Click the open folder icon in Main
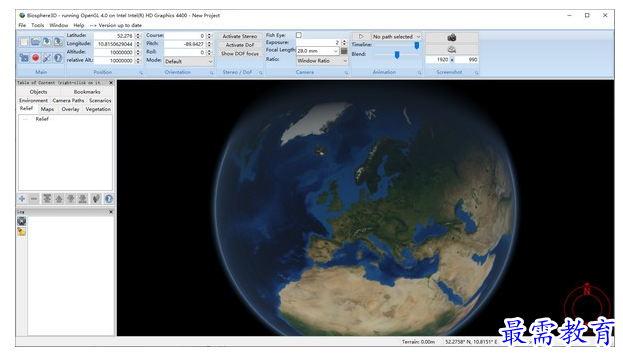 pos(35,42)
